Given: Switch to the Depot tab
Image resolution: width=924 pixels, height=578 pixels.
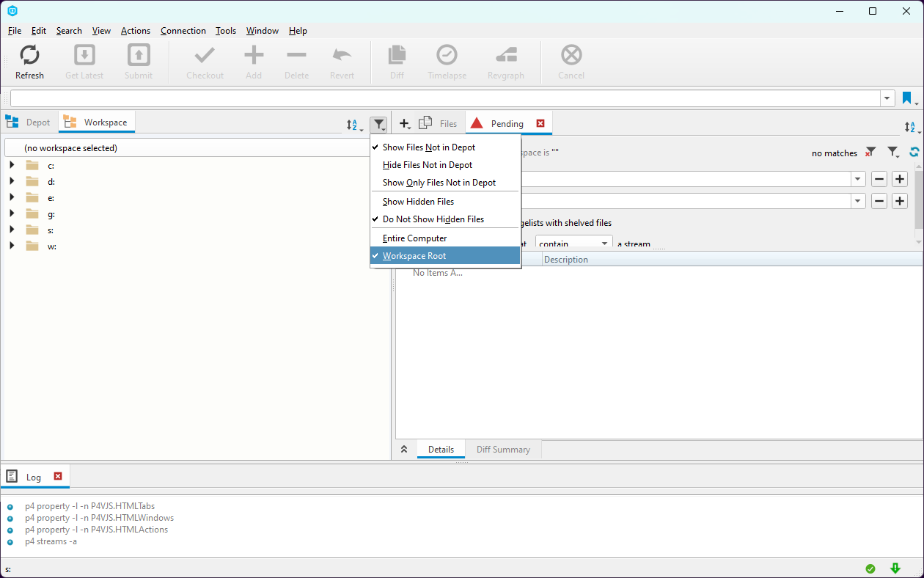Looking at the screenshot, I should [29, 122].
